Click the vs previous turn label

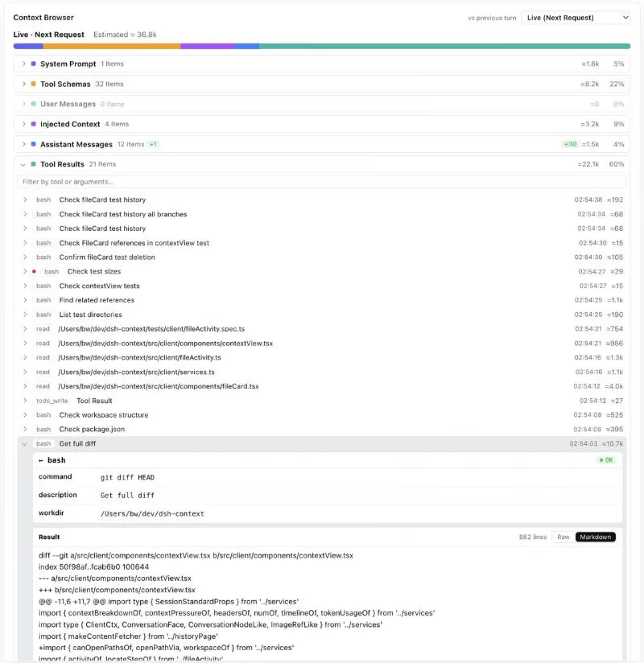[x=492, y=19]
